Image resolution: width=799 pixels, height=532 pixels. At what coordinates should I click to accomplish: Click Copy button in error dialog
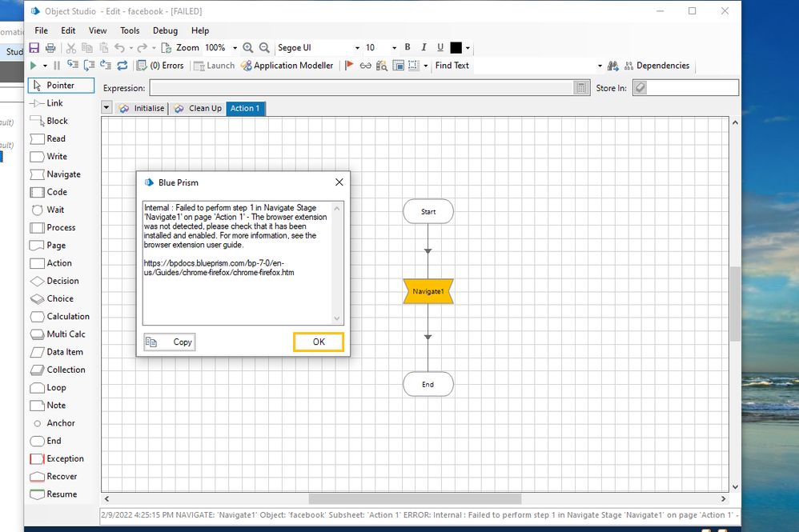tap(170, 342)
